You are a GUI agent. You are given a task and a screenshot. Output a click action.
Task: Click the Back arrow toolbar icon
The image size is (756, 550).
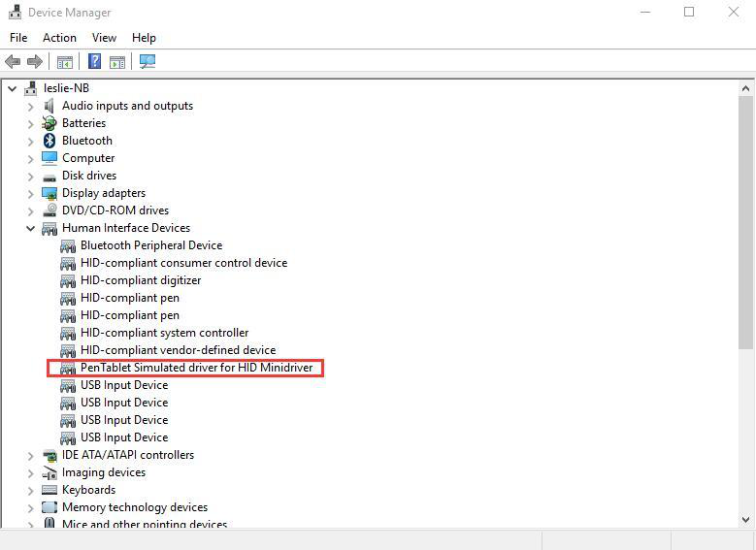pos(13,62)
